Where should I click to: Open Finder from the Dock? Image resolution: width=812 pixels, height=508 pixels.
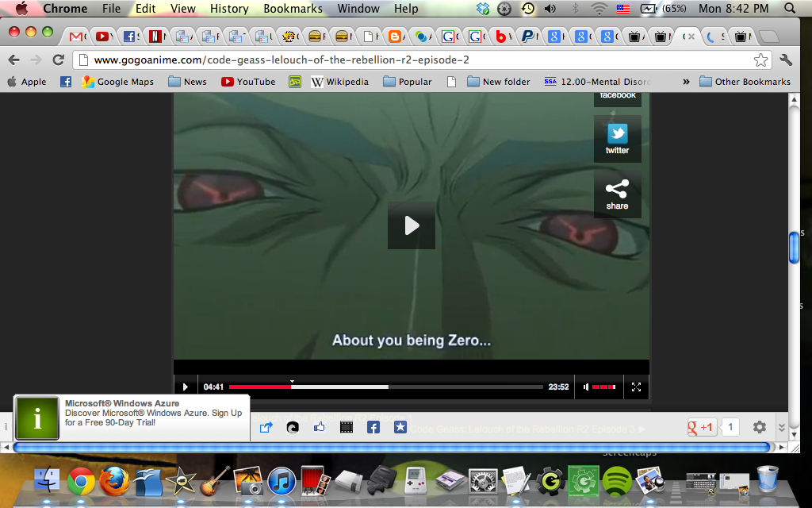pos(47,480)
